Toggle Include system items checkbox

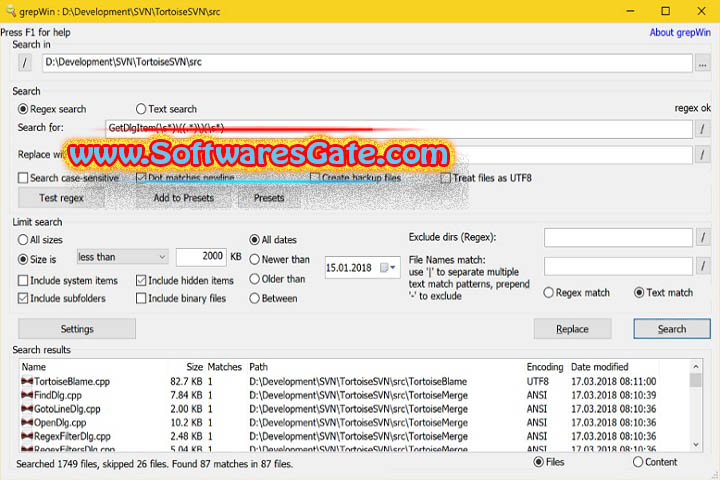23,280
